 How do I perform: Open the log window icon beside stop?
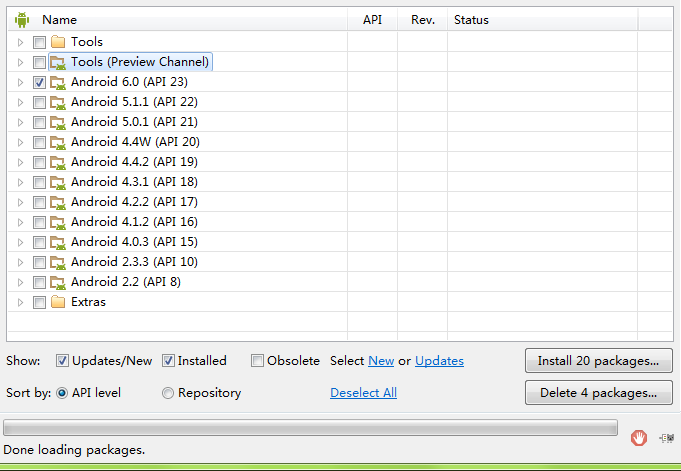667,438
